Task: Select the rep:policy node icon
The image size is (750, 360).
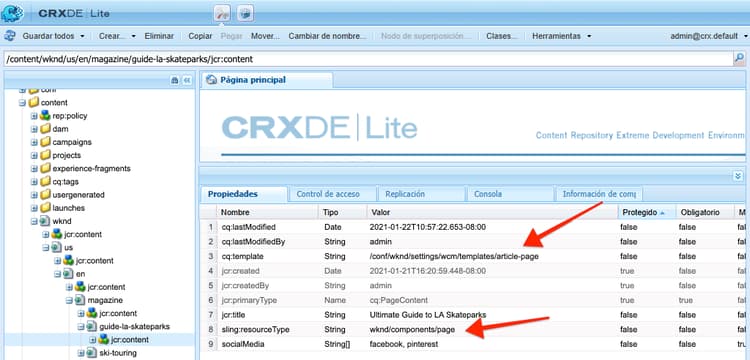Action: click(x=45, y=116)
